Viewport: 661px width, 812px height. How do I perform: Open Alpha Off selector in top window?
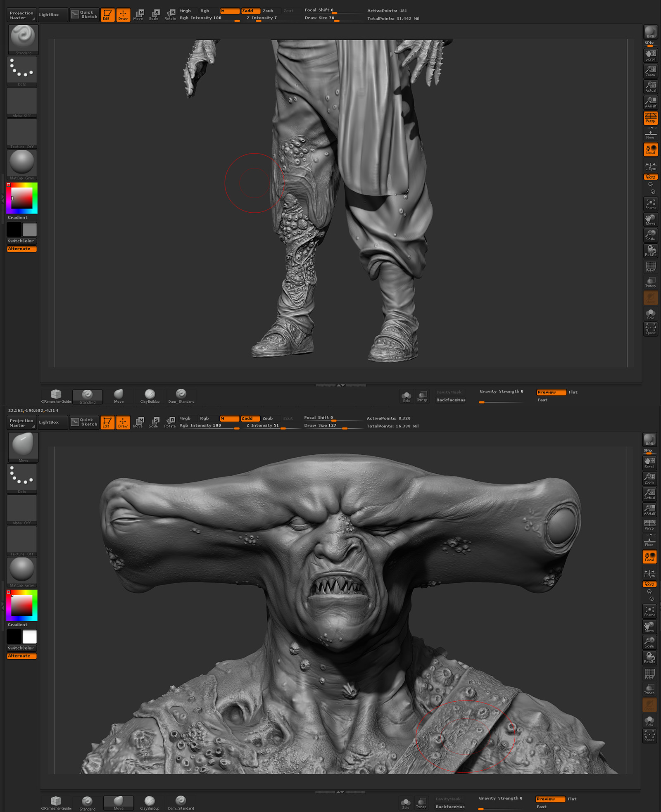(22, 102)
